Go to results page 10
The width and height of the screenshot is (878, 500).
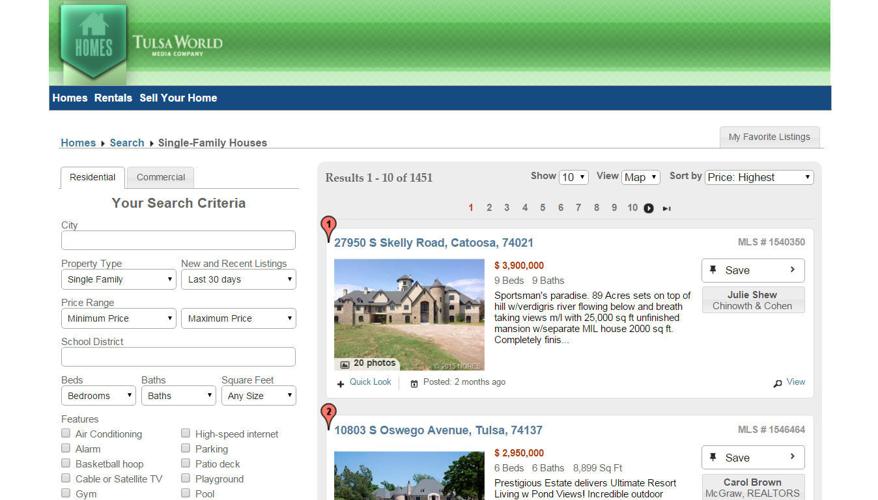click(x=632, y=208)
